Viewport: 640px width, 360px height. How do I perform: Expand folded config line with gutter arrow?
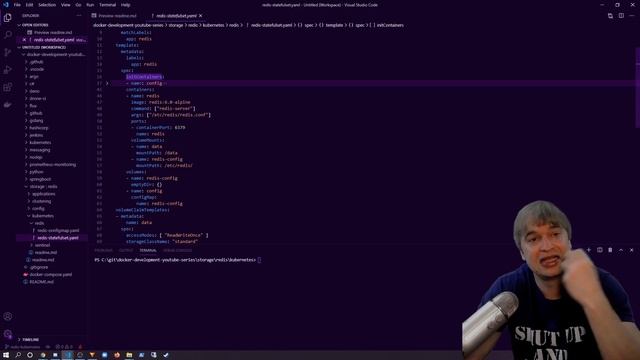(x=107, y=83)
